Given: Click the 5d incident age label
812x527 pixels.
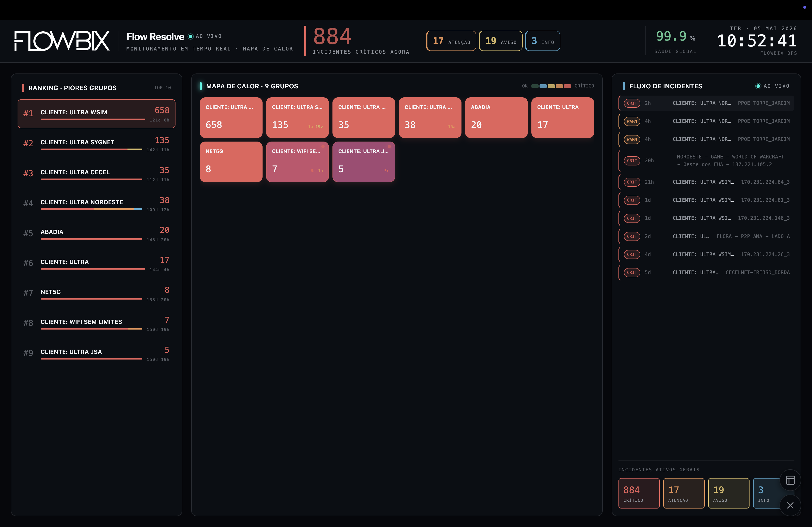Looking at the screenshot, I should click(648, 272).
